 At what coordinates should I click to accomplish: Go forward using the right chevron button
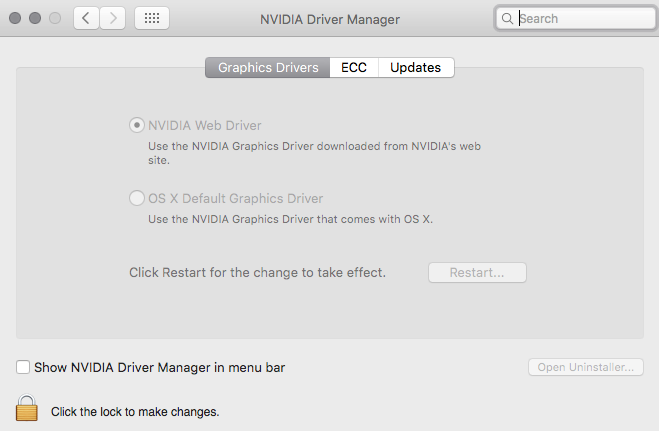(x=113, y=18)
